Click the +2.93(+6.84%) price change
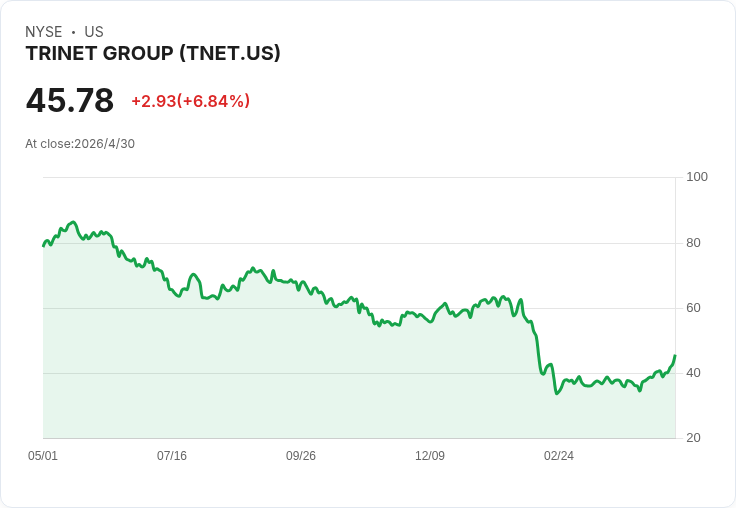The height and width of the screenshot is (508, 736). click(191, 101)
